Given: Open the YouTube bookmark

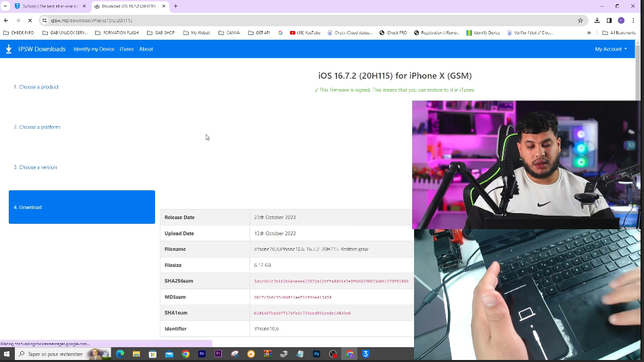Looking at the screenshot, I should (305, 32).
